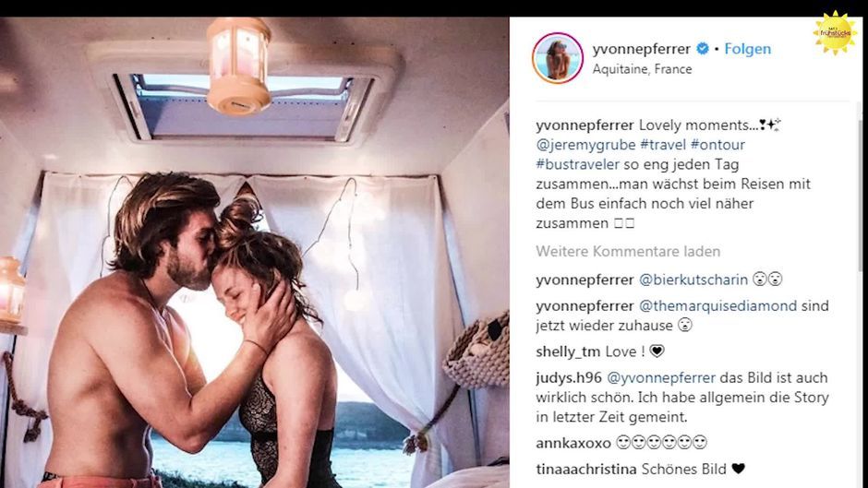Viewport: 868px width, 488px height.
Task: Open commenter shelly_tm profile
Action: [568, 351]
